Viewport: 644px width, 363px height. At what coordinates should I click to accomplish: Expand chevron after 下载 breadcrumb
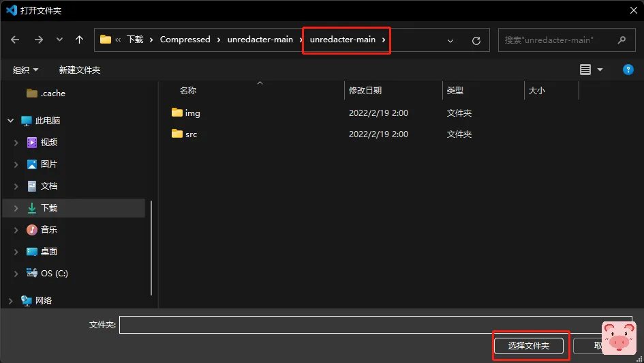151,40
